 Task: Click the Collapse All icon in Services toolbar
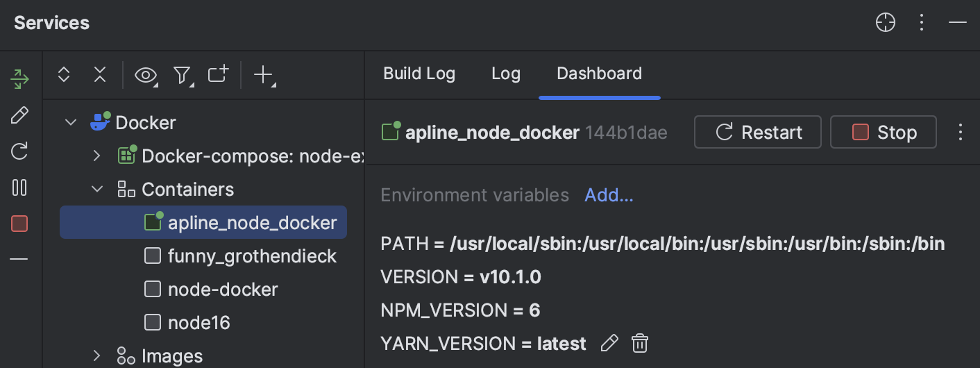(x=100, y=75)
